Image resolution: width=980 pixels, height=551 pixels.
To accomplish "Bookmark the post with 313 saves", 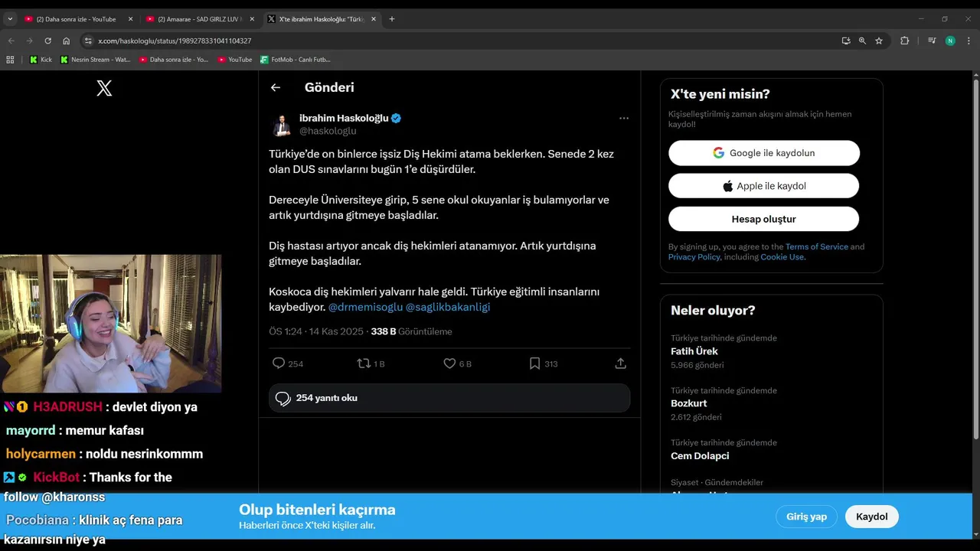I will coord(534,364).
